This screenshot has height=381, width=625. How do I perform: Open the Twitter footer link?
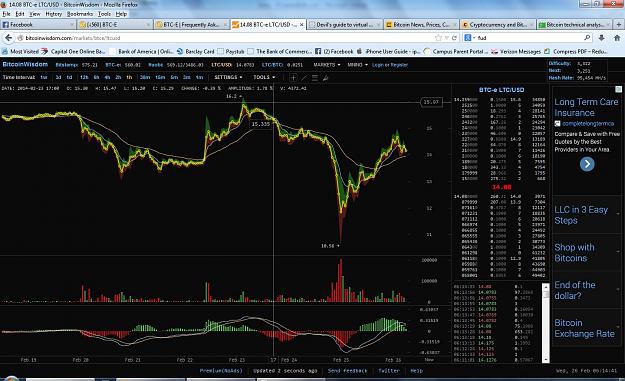[x=389, y=371]
